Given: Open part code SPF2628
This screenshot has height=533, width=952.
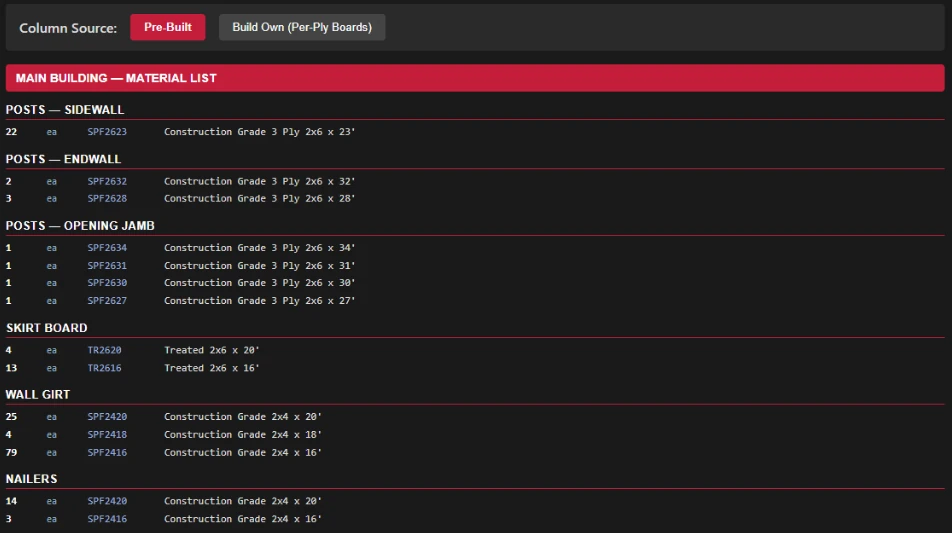Looking at the screenshot, I should click(107, 199).
